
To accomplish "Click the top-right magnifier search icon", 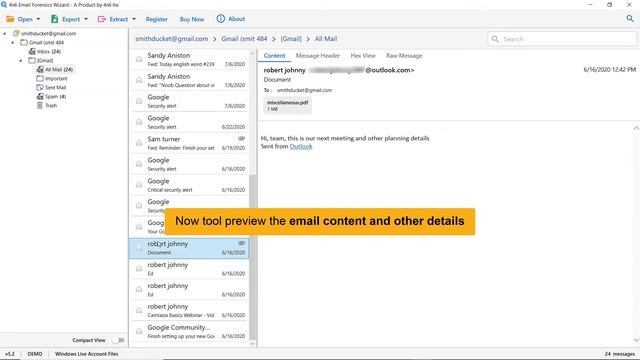I will [x=630, y=18].
